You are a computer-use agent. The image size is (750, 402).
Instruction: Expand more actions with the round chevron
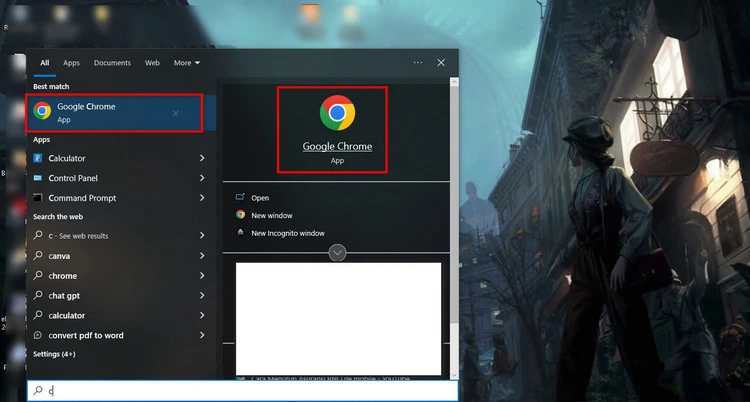click(x=337, y=252)
